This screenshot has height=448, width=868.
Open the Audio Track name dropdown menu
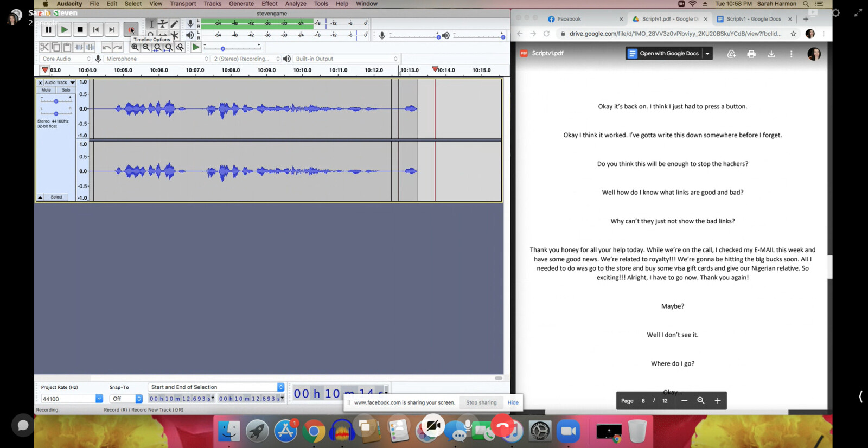click(60, 82)
